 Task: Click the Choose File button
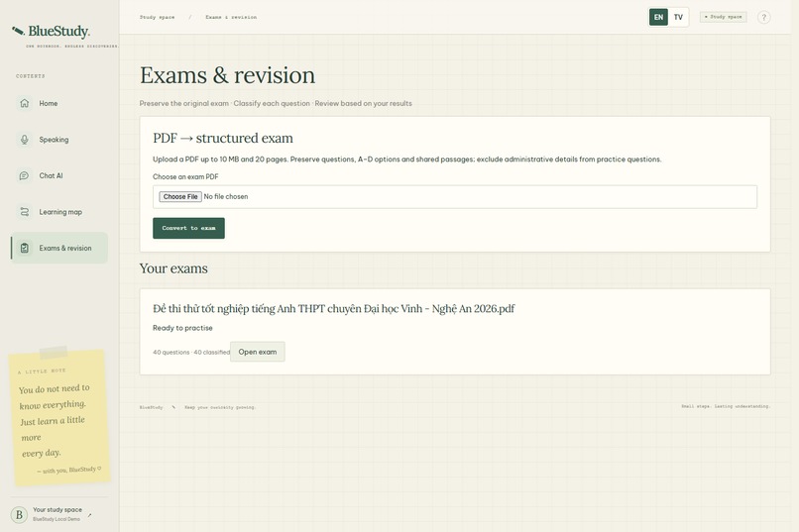(180, 196)
